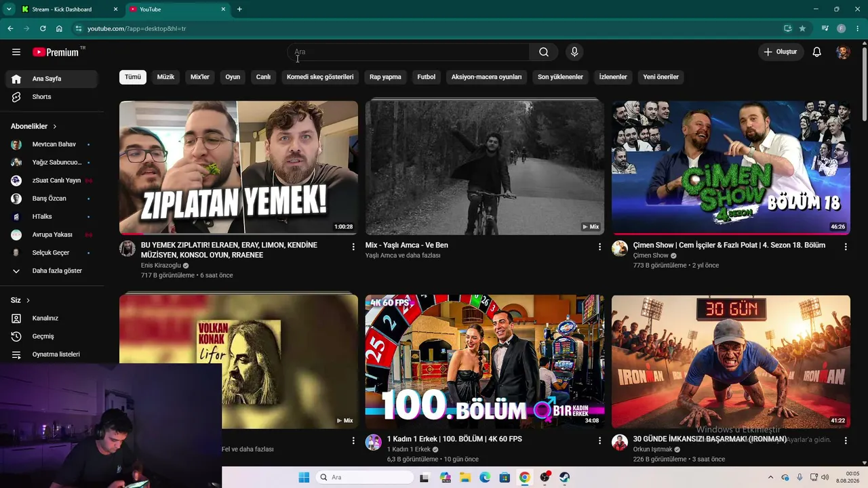
Task: Open Enis Kirazoglu channel avatar
Action: (127, 248)
